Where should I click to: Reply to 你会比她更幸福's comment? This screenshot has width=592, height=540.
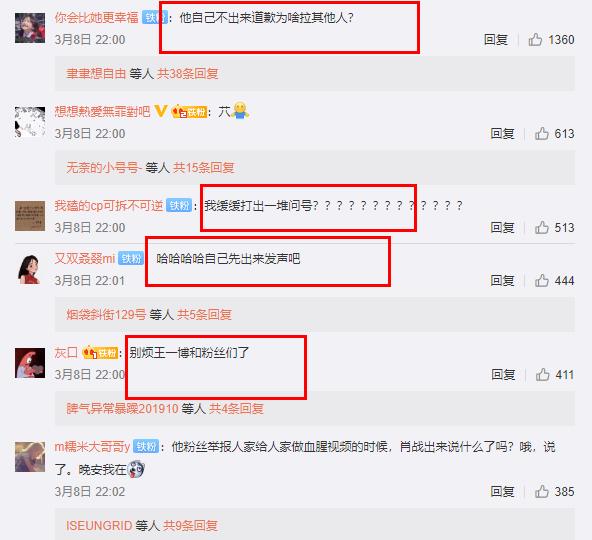[x=496, y=39]
